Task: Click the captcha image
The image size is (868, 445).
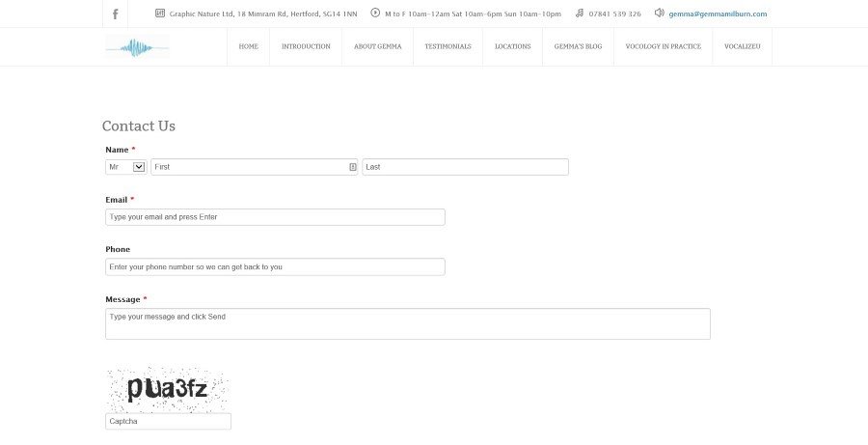Action: pos(168,388)
